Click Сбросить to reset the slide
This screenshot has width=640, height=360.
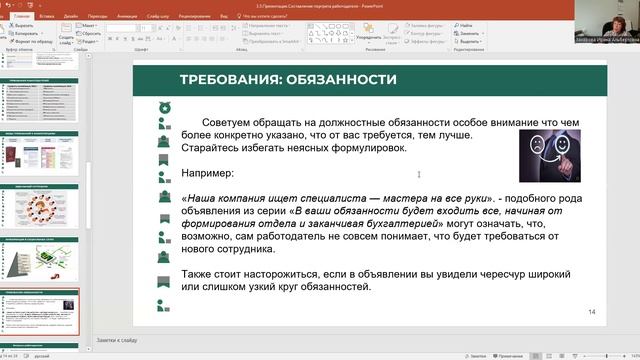(x=88, y=33)
